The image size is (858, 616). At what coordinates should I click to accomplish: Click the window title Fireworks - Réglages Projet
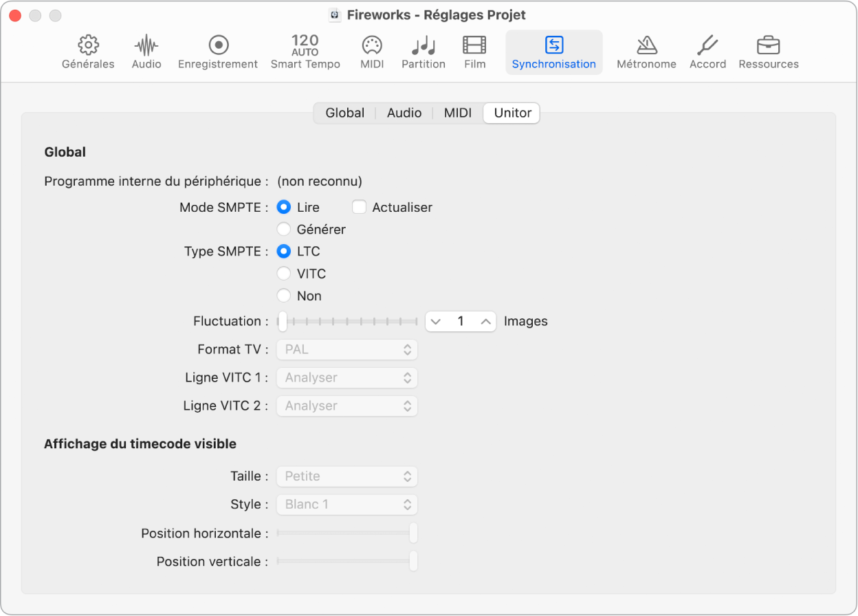(x=437, y=15)
